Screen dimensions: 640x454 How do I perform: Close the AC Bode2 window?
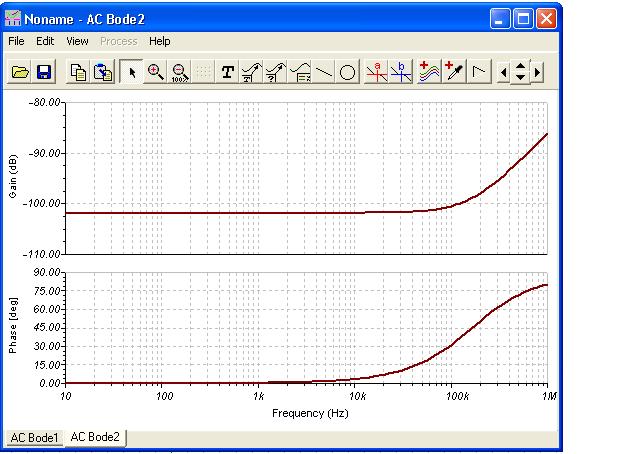point(547,19)
